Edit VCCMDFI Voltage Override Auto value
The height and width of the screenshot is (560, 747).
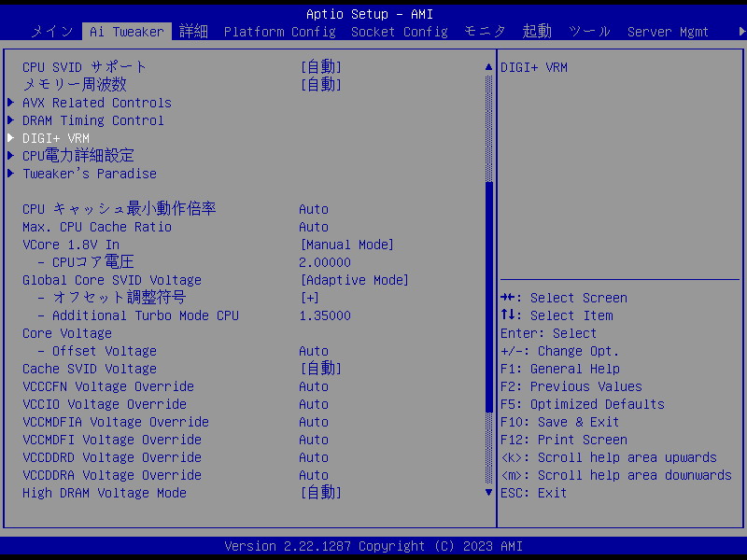point(314,440)
